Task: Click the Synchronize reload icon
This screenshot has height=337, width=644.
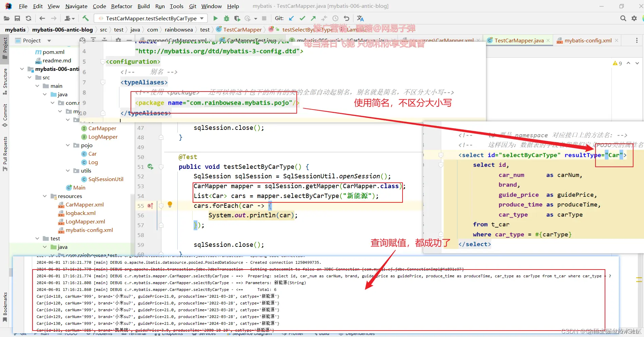Action: coord(28,18)
